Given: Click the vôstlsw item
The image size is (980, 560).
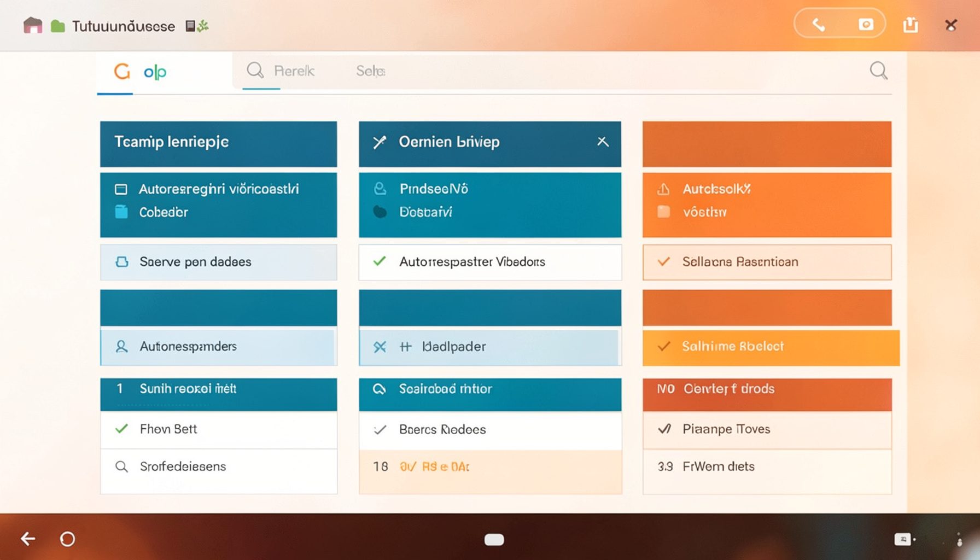Looking at the screenshot, I should pyautogui.click(x=704, y=212).
